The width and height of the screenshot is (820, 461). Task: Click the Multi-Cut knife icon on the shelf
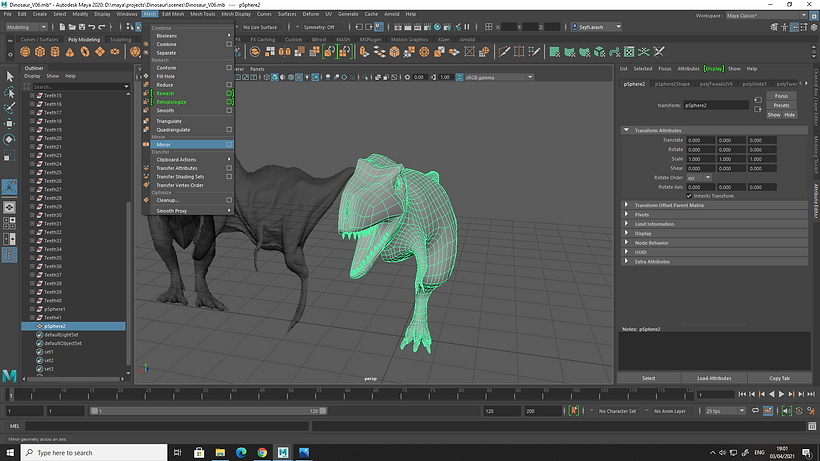(x=504, y=52)
